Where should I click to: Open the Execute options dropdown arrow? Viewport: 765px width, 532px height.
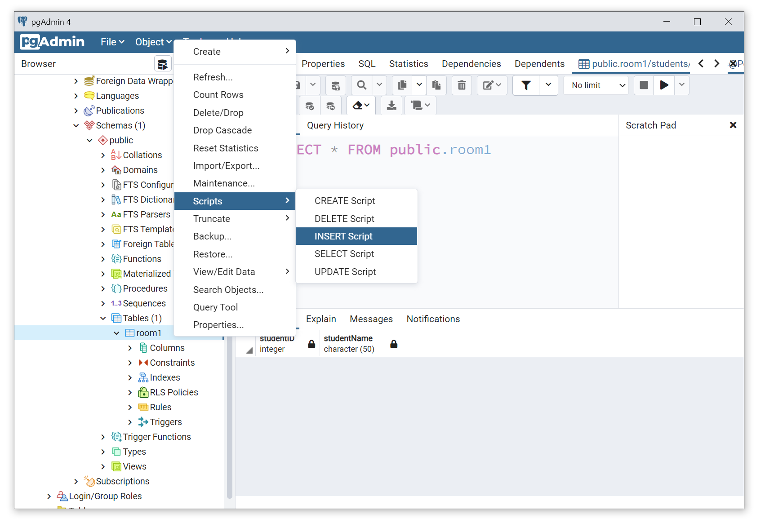tap(682, 85)
